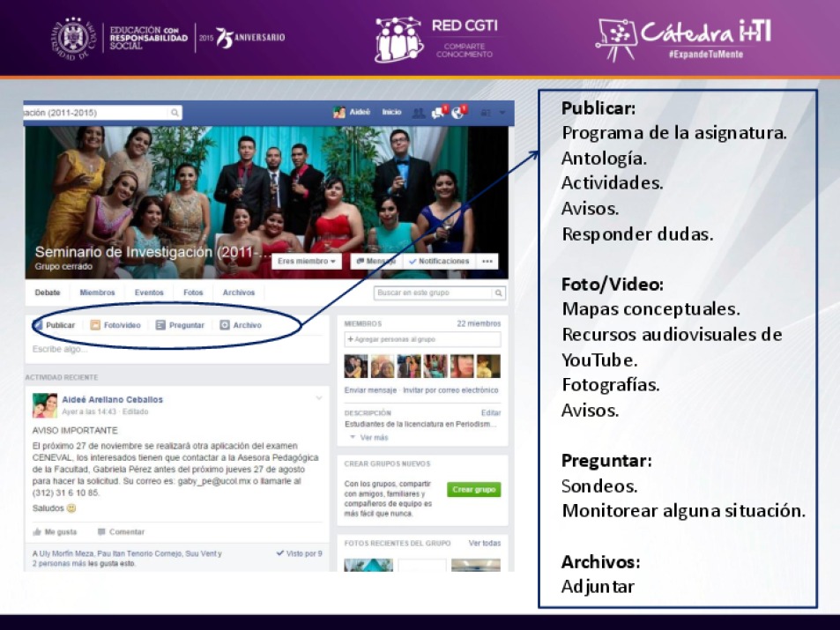Select the Archivo upload option
Viewport: 840px width, 630px height.
[x=241, y=325]
